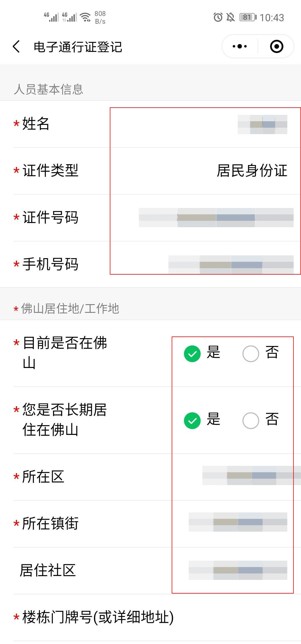This screenshot has width=301, height=644.
Task: Select 是 for 目前是否在佛山
Action: coord(192,354)
